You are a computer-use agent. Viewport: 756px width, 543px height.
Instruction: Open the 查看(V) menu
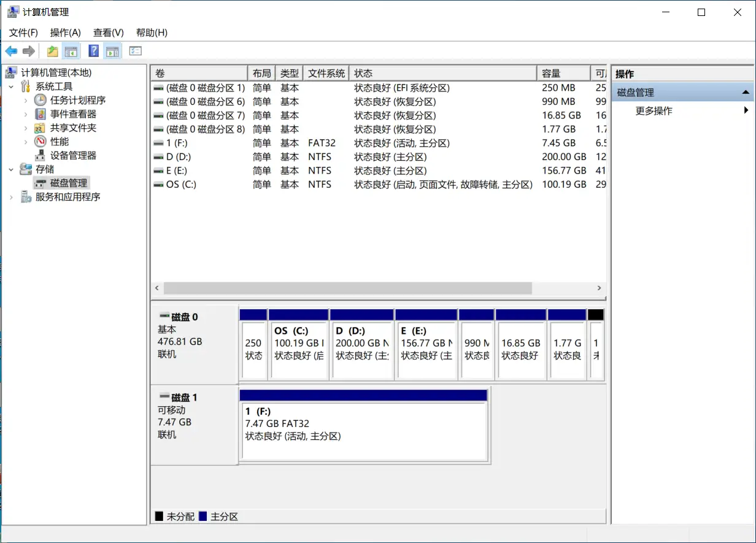(108, 33)
